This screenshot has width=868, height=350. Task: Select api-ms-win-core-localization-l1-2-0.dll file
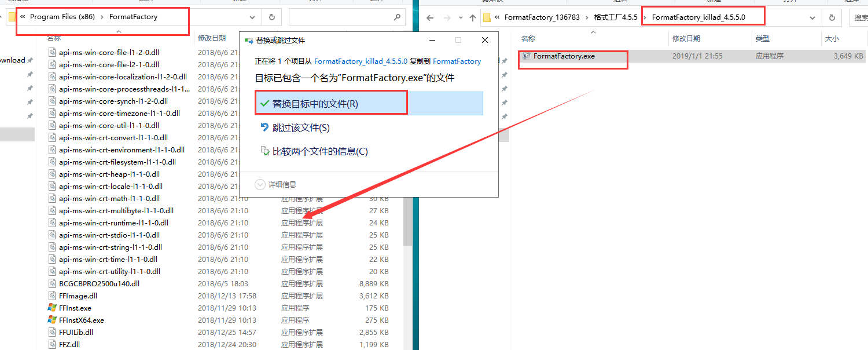click(x=123, y=76)
